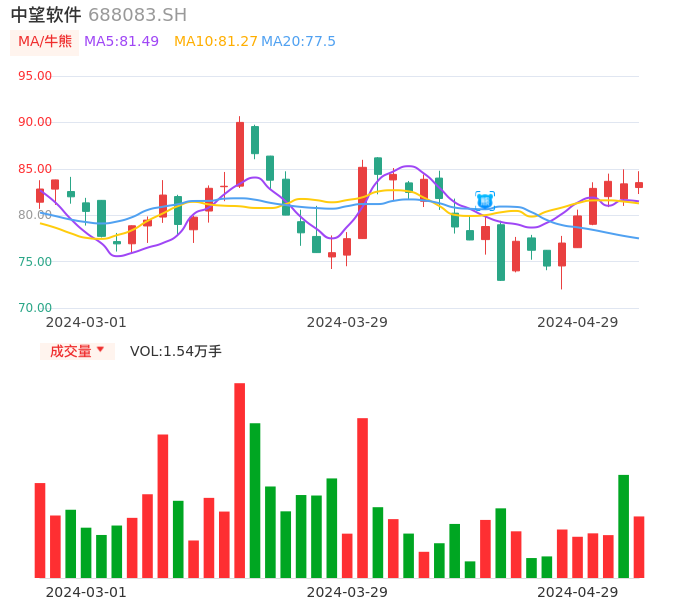Open the 成交量 indicator dropdown

(x=77, y=351)
